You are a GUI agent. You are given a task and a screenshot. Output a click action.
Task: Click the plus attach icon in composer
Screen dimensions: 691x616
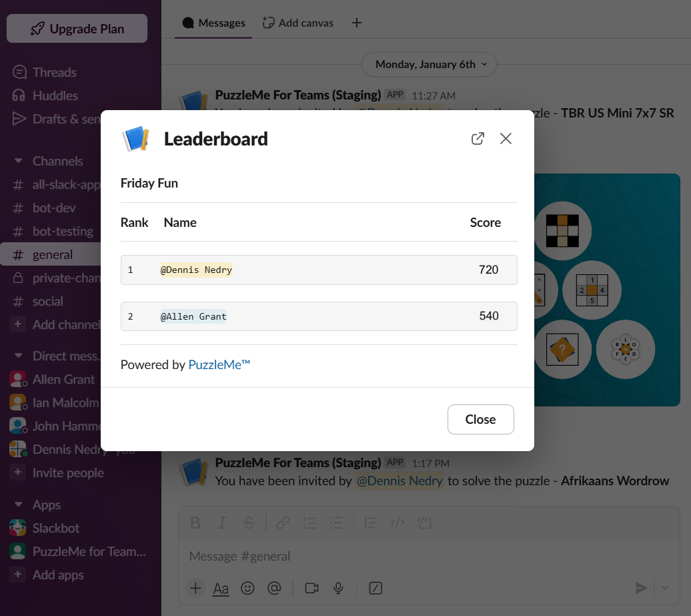pos(195,588)
